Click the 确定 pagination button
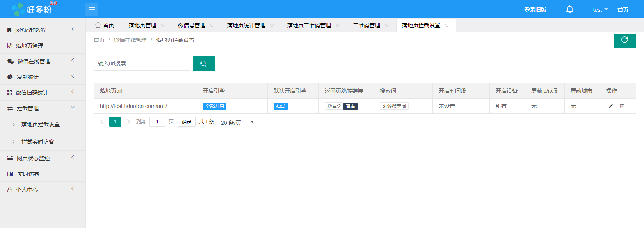 pyautogui.click(x=187, y=122)
